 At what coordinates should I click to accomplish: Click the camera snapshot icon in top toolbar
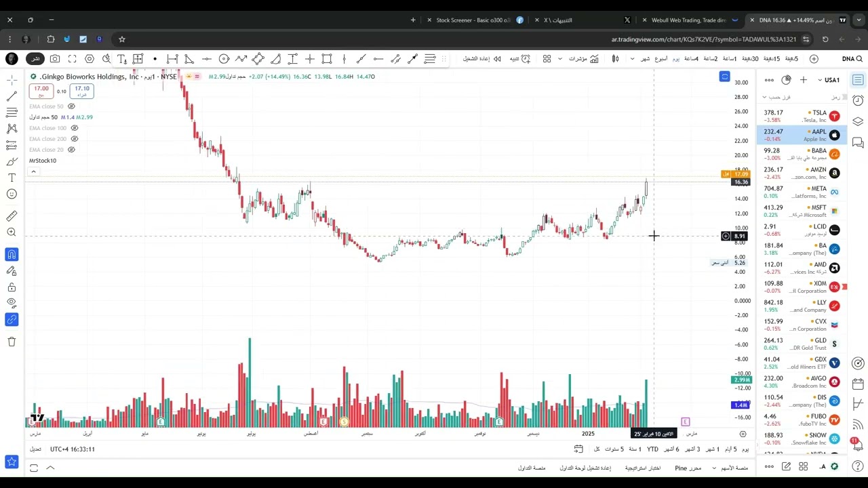click(x=55, y=59)
